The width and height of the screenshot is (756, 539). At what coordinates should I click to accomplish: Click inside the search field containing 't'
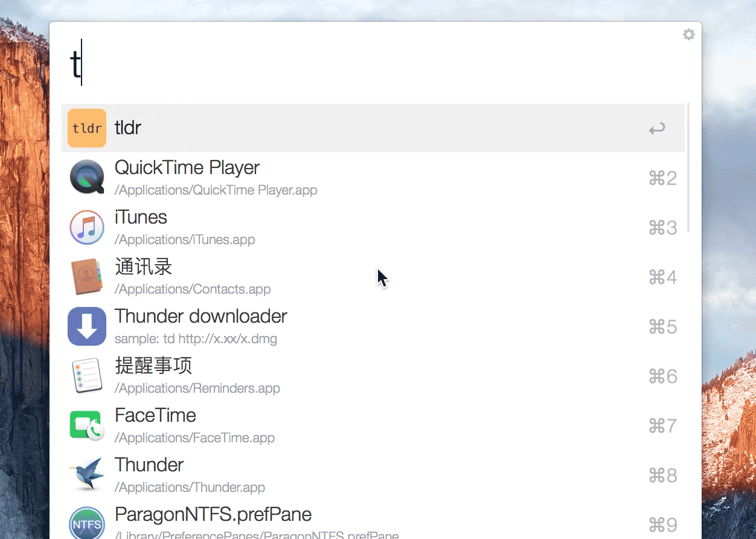click(x=374, y=63)
